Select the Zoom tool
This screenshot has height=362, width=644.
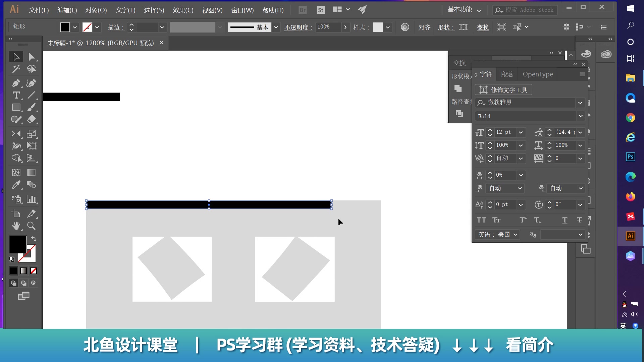[31, 226]
